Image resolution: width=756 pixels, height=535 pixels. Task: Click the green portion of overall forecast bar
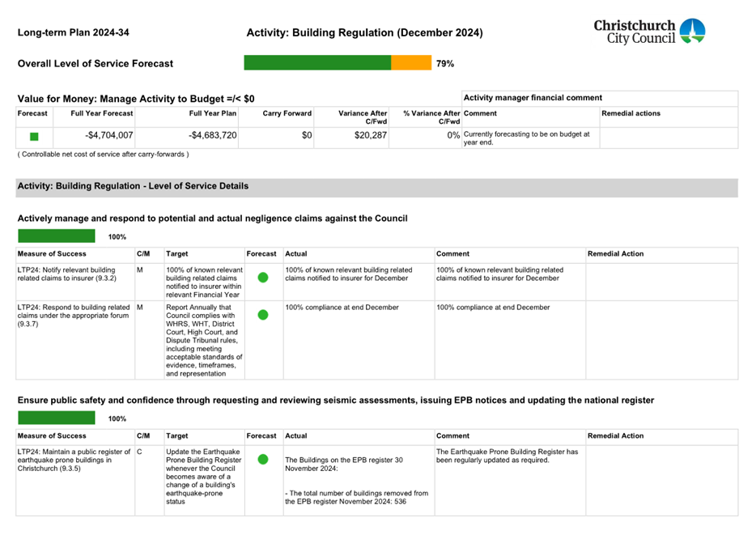[317, 63]
